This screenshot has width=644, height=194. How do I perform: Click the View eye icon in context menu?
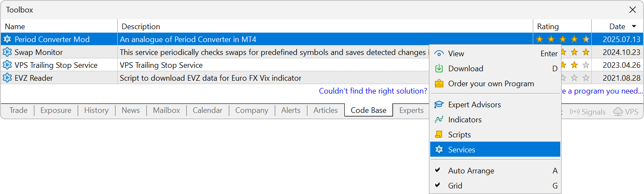pyautogui.click(x=439, y=54)
